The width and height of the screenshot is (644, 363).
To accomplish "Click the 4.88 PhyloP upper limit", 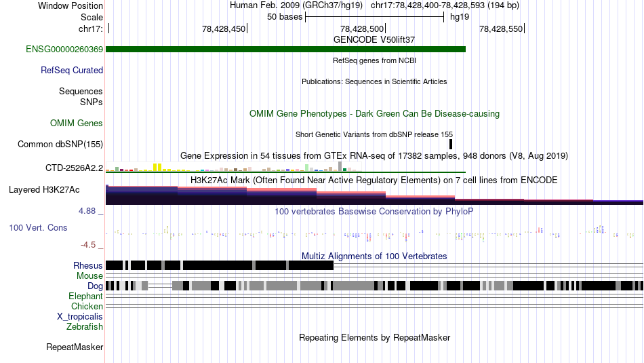I will tap(87, 211).
